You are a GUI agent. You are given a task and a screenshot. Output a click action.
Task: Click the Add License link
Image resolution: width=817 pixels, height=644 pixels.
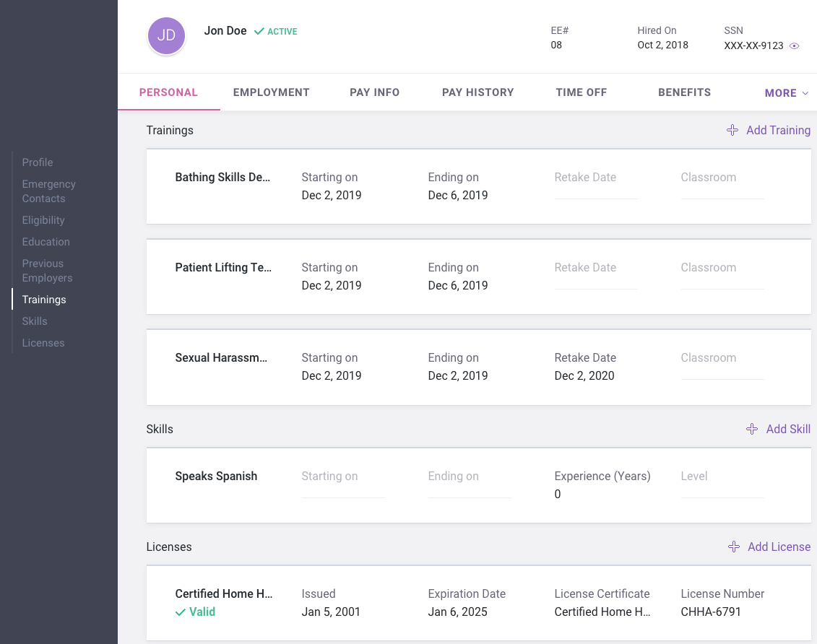(779, 547)
